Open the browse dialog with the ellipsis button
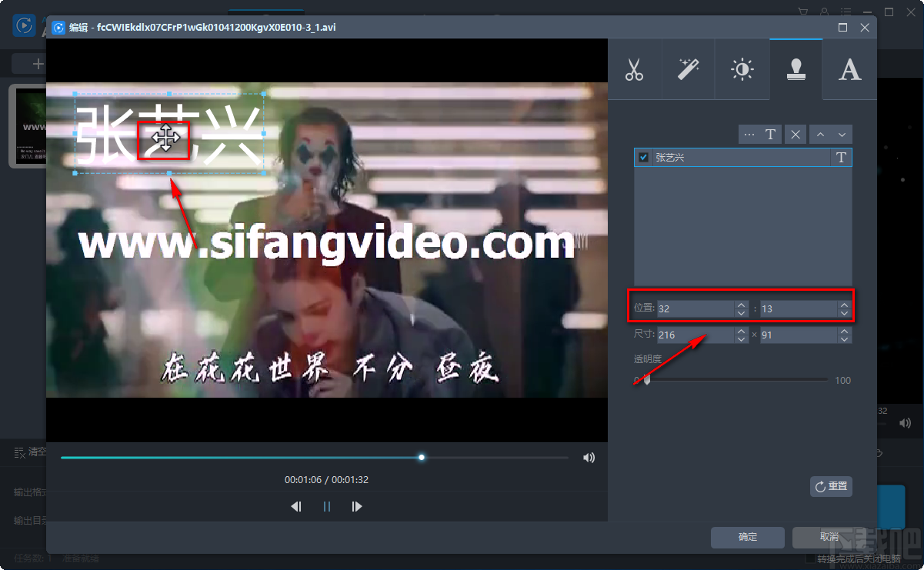This screenshot has height=570, width=924. tap(749, 134)
